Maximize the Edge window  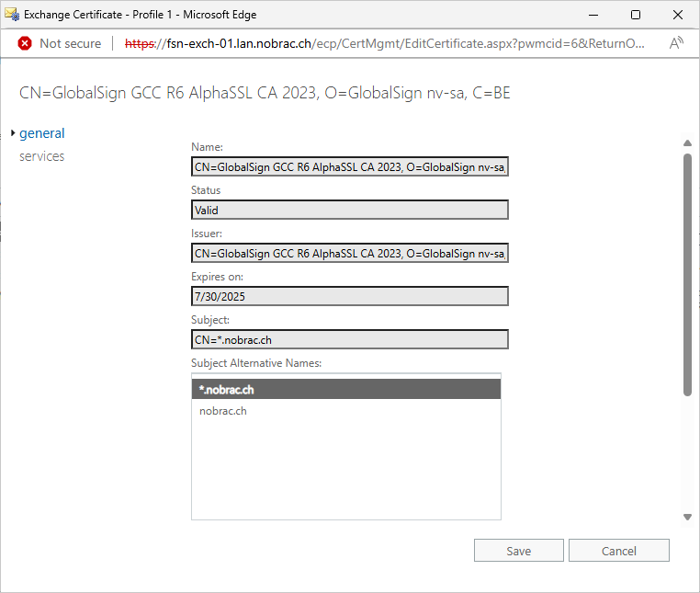coord(636,15)
